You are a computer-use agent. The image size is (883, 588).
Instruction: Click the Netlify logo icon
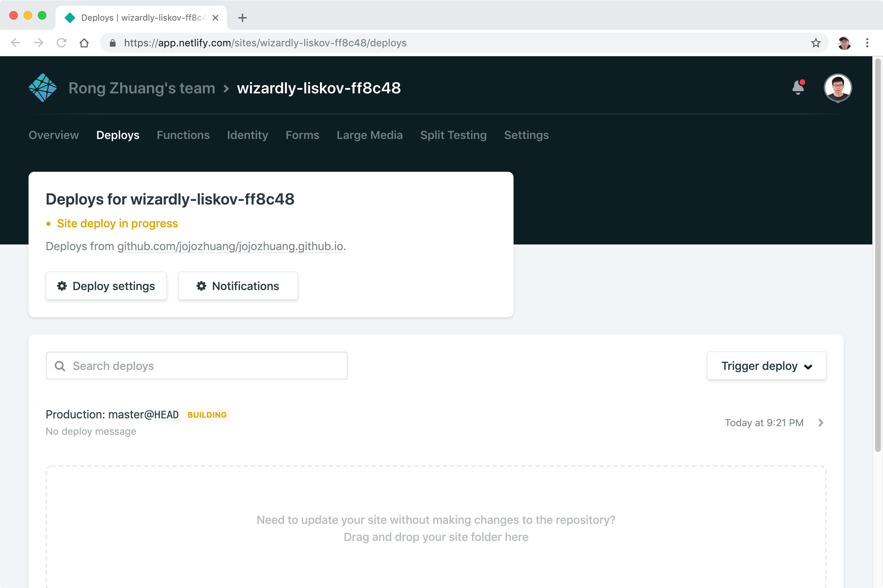[42, 88]
